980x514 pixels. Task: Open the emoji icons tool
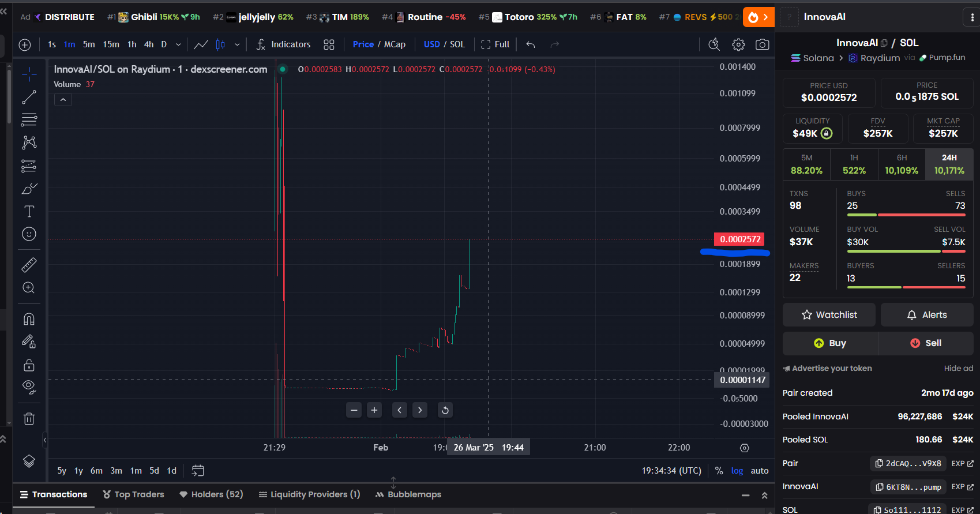[29, 234]
